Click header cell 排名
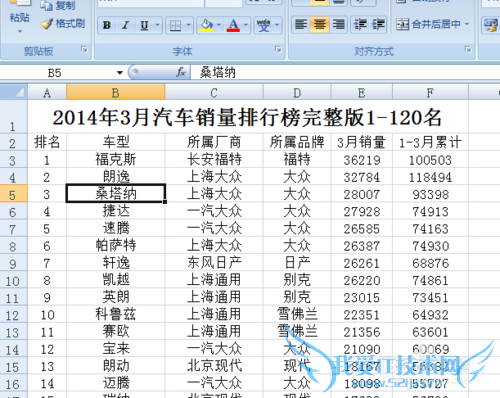The height and width of the screenshot is (398, 500). click(x=47, y=142)
